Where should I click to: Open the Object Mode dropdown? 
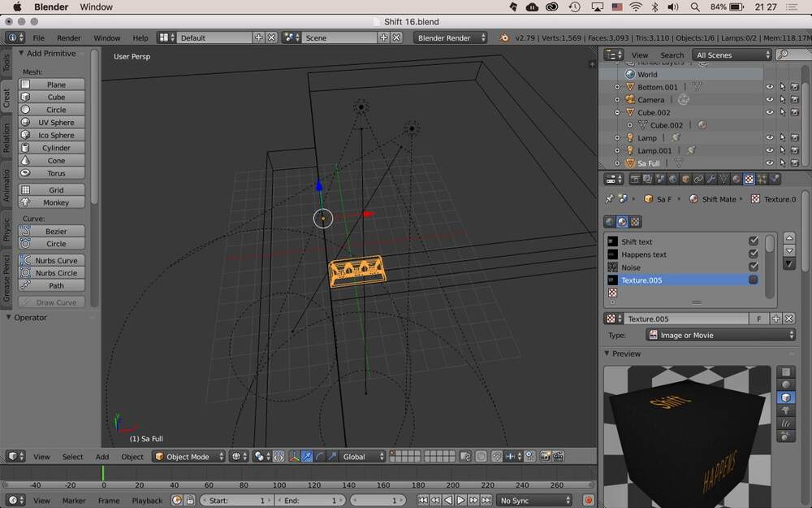click(189, 457)
